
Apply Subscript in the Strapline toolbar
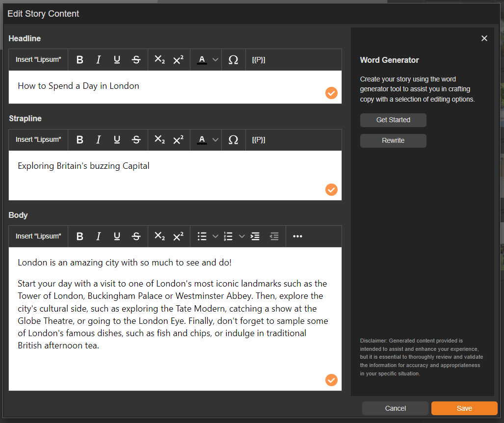159,140
